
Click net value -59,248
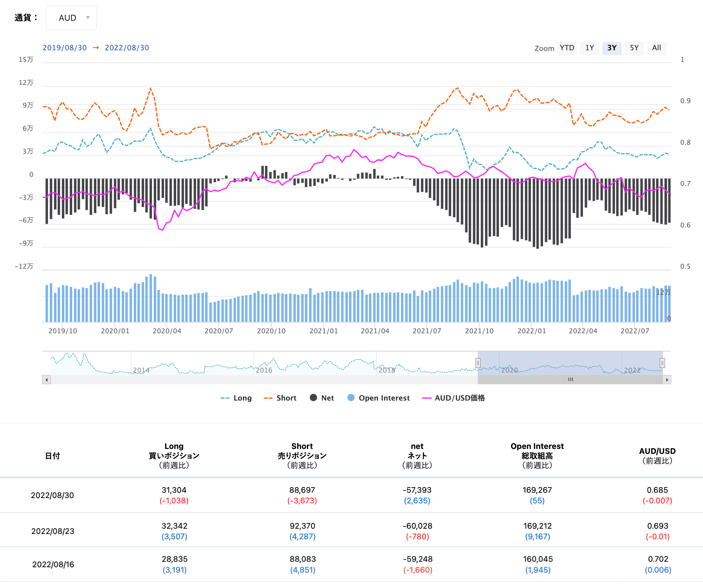tap(418, 559)
